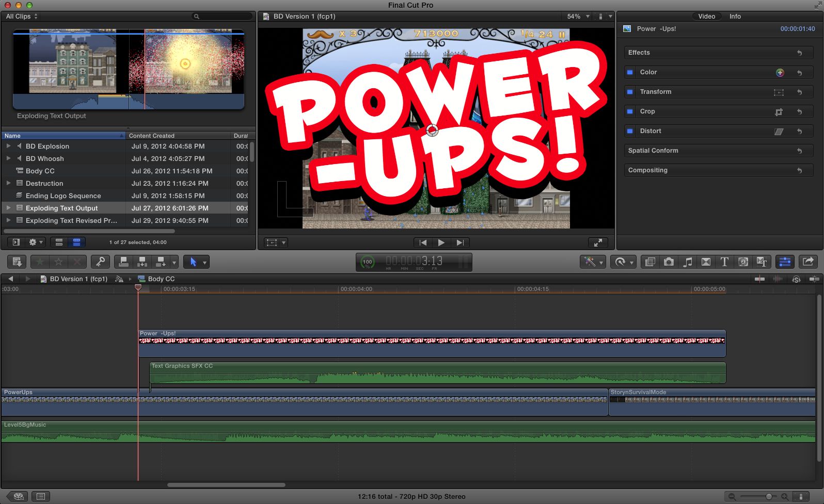Mark clip as Favorite with green star

[40, 262]
